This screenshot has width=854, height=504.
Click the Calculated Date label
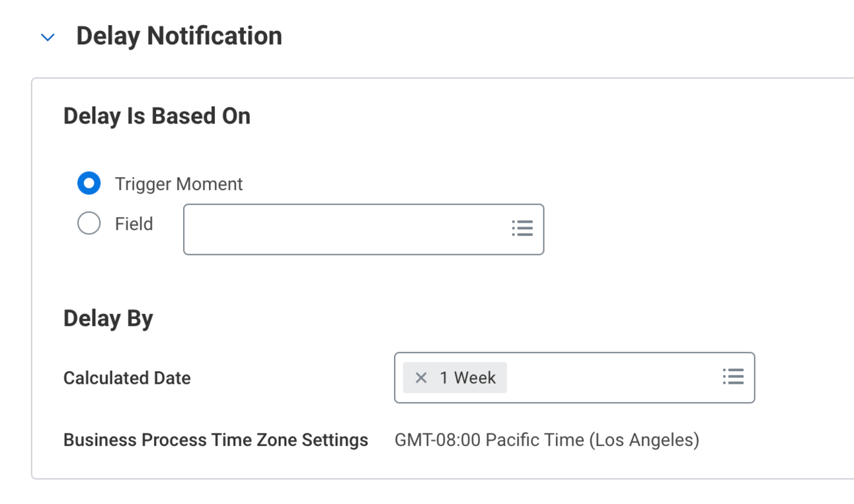pyautogui.click(x=127, y=378)
